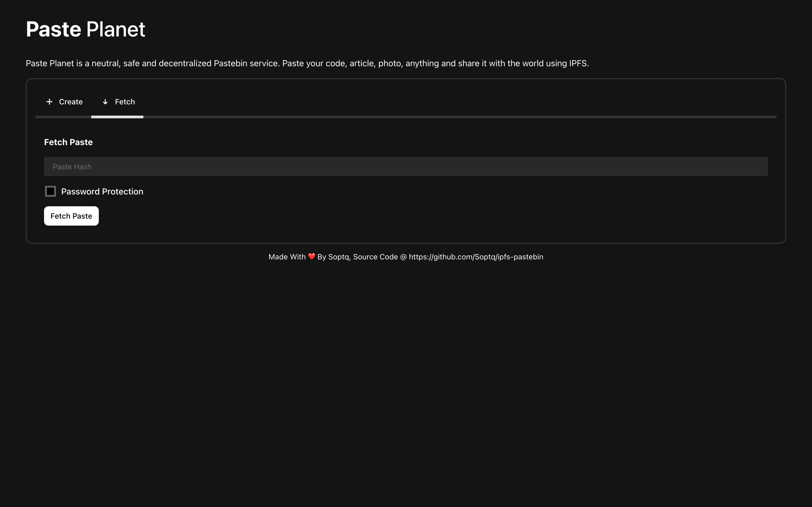The height and width of the screenshot is (507, 812).
Task: Click the Paste Planet page title
Action: [x=85, y=29]
